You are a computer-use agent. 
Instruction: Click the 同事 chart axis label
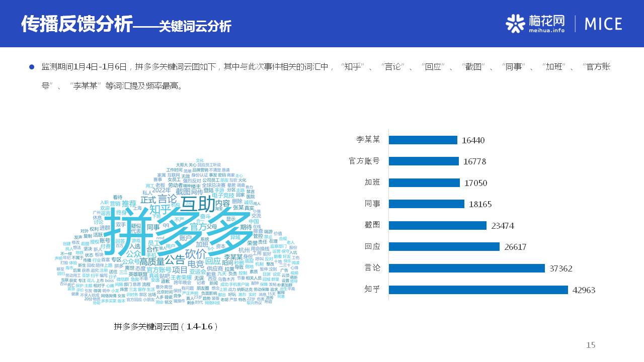tap(372, 204)
